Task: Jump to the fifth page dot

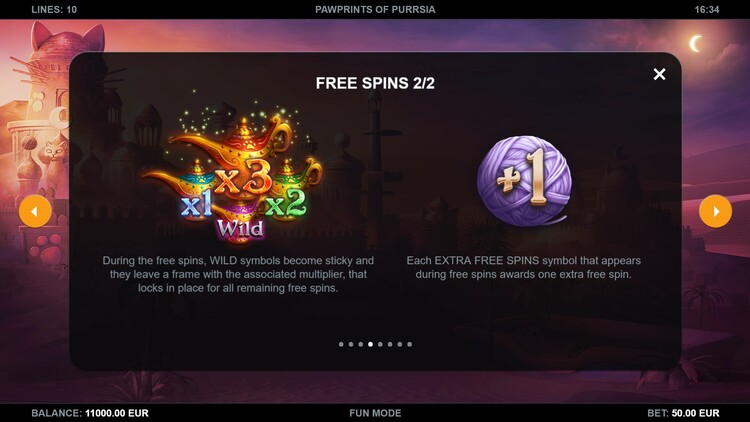Action: pyautogui.click(x=380, y=344)
